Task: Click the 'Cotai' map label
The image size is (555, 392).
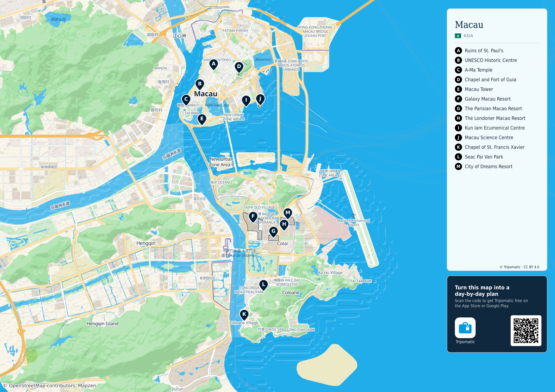Action: pos(282,244)
